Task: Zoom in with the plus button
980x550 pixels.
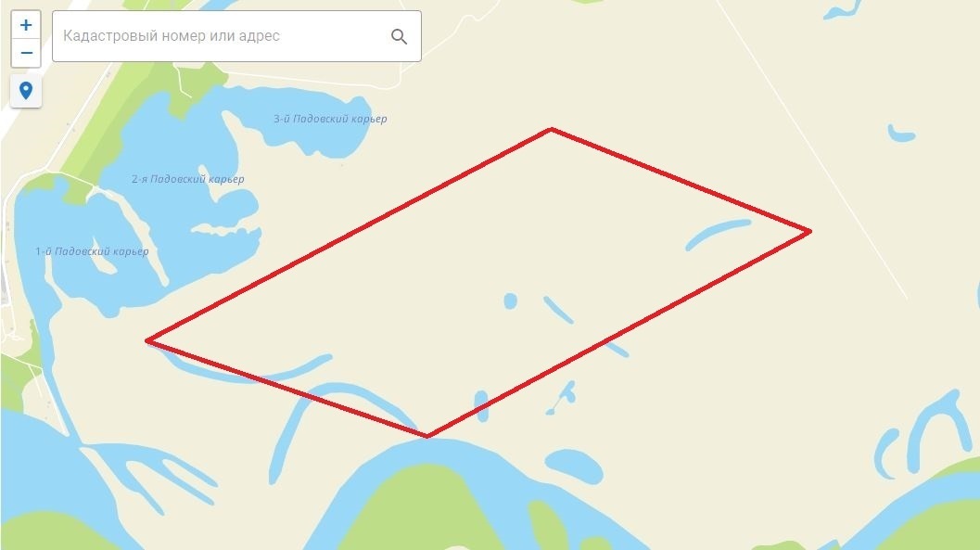Action: click(26, 25)
